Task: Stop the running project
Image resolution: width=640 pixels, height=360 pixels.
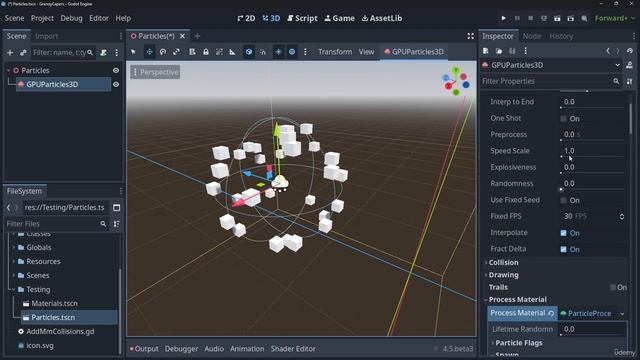Action: [x=531, y=18]
